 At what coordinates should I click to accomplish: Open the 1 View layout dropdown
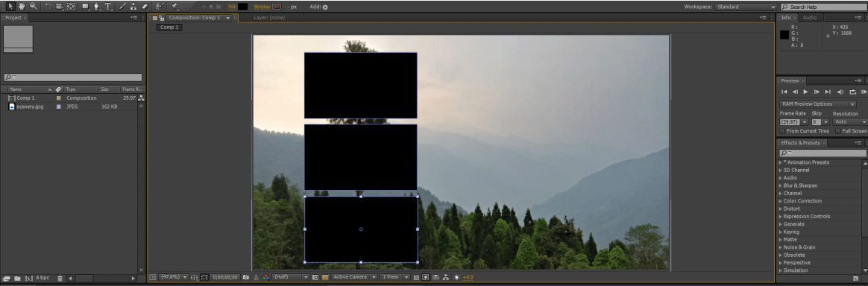[395, 277]
